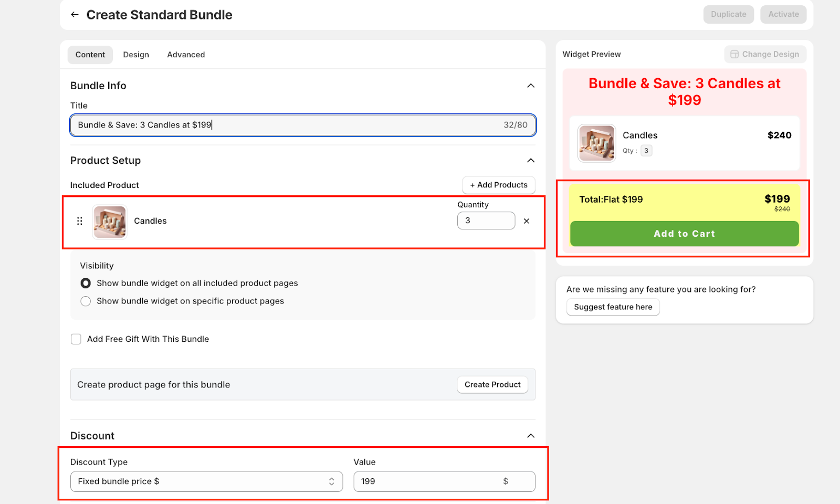Remove Candles using the X icon
The image size is (840, 504).
click(527, 221)
